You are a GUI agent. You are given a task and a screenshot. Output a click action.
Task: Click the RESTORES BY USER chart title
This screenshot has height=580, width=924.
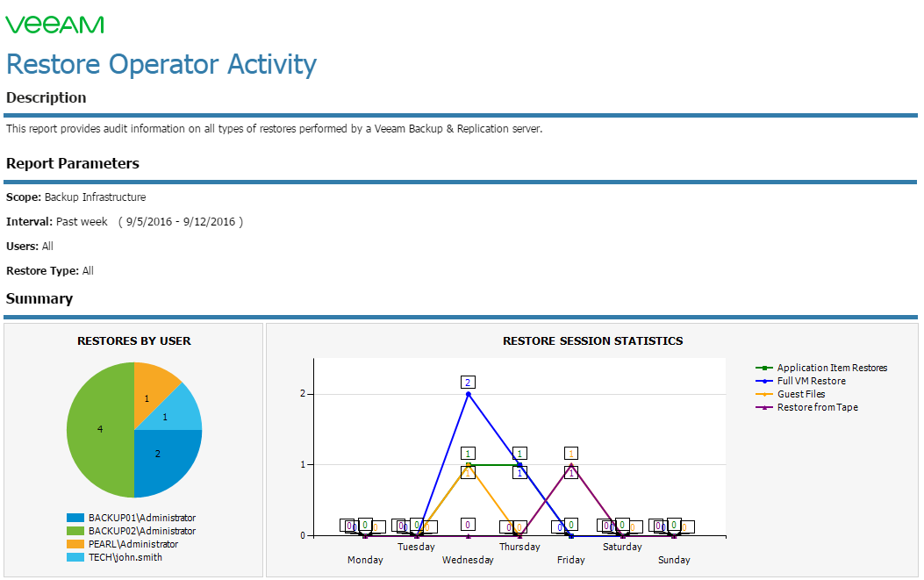pyautogui.click(x=134, y=341)
